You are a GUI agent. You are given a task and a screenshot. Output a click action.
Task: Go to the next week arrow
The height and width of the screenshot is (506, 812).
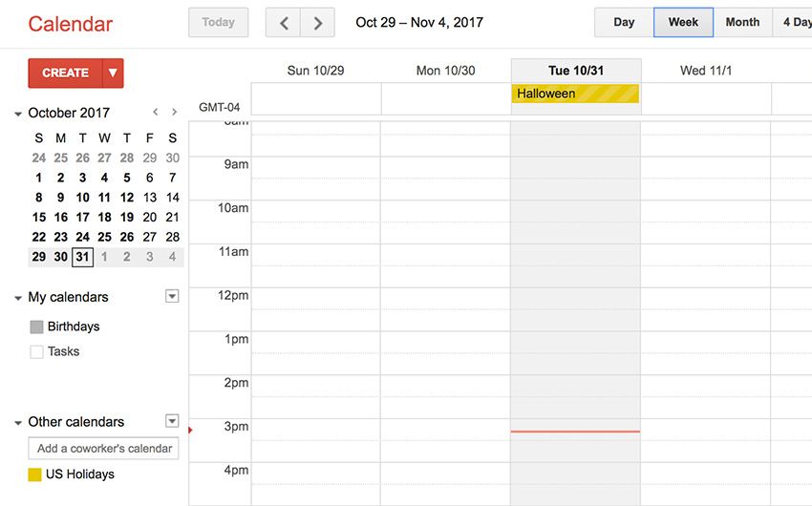pos(317,23)
